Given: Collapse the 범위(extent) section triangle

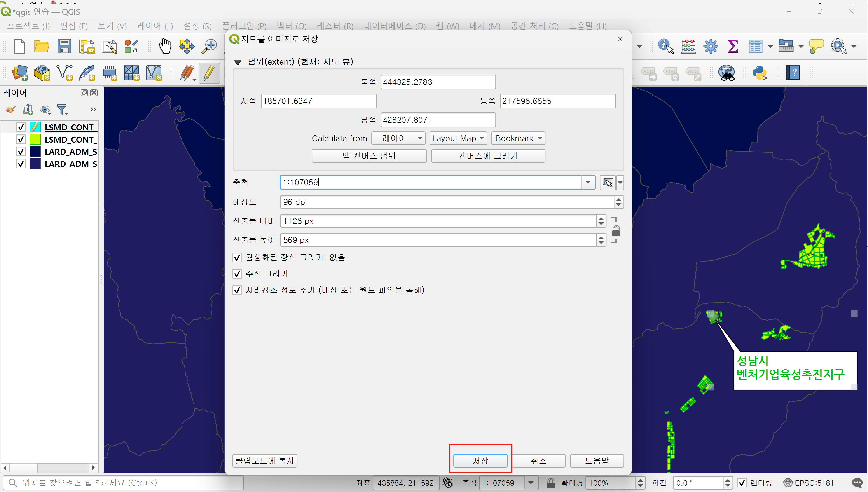Looking at the screenshot, I should coord(238,62).
